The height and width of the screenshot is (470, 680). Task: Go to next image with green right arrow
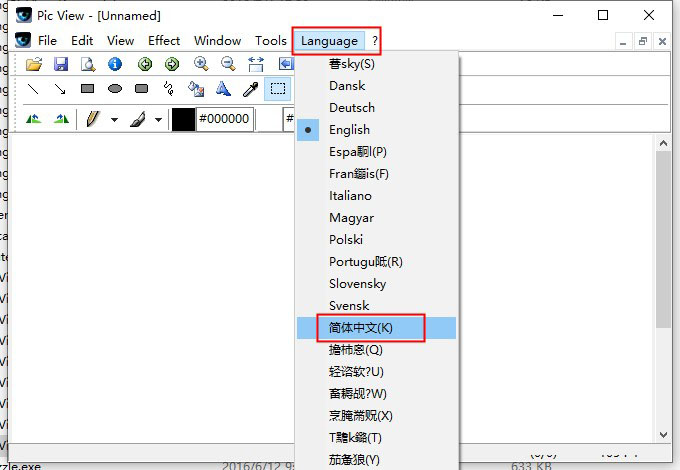point(172,64)
